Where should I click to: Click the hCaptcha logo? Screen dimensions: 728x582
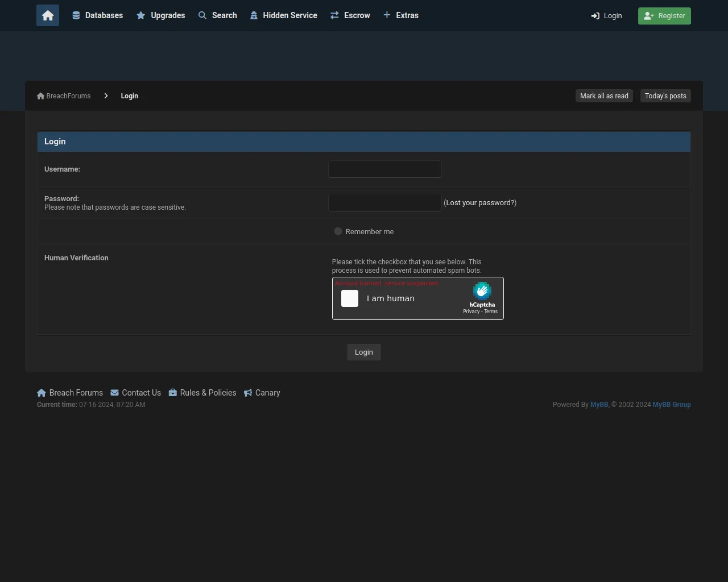482,291
